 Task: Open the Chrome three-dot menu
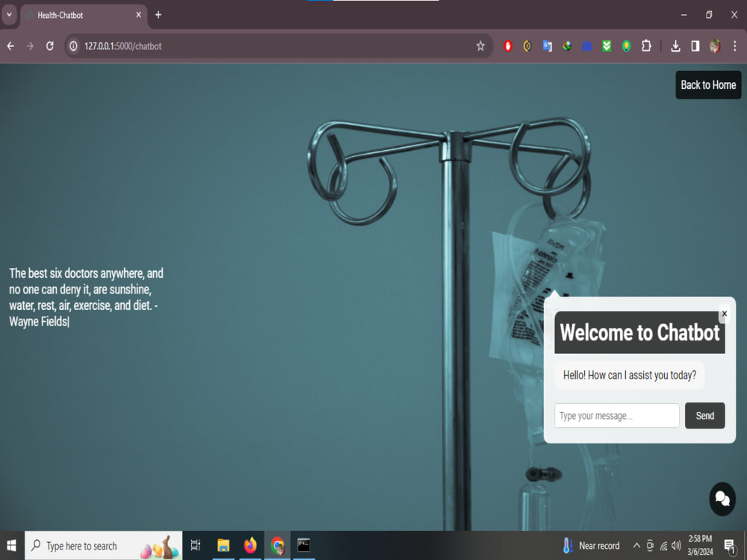[734, 46]
